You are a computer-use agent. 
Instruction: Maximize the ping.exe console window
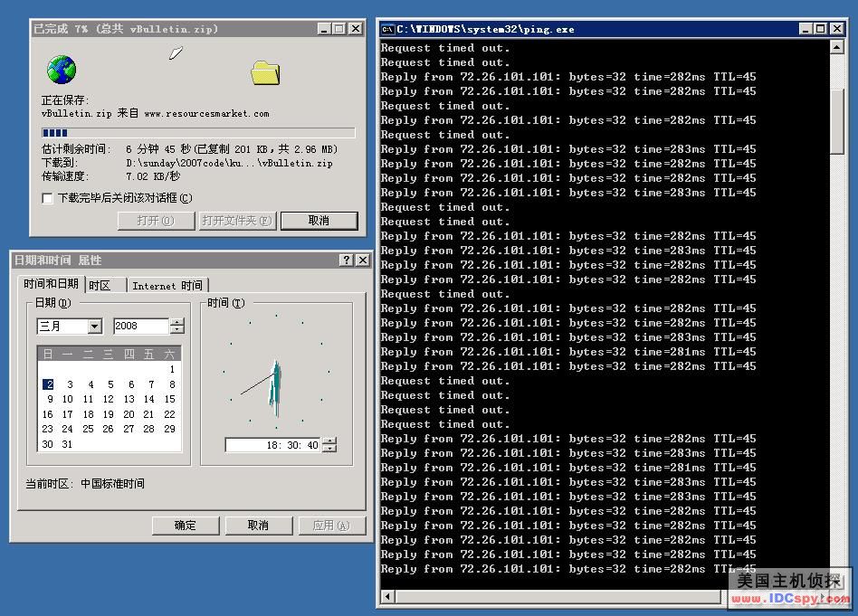(x=820, y=28)
